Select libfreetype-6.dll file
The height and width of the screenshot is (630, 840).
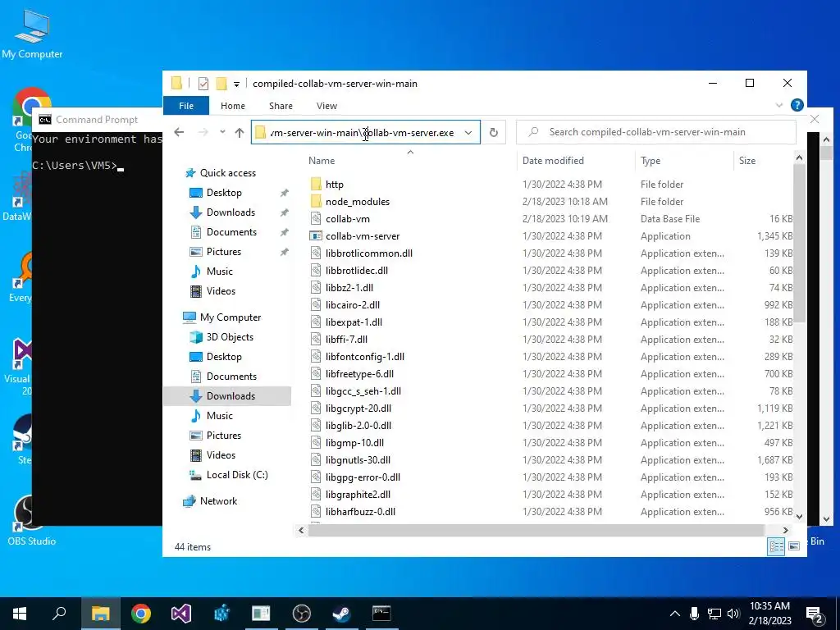(359, 373)
